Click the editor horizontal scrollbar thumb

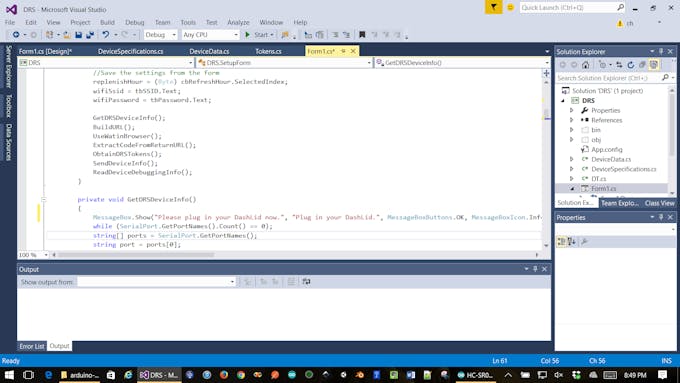click(x=136, y=255)
